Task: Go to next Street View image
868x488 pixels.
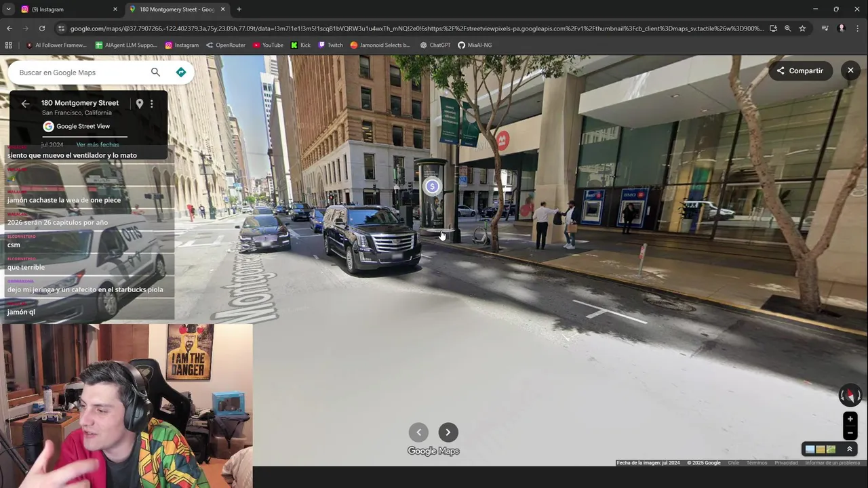Action: (x=448, y=432)
